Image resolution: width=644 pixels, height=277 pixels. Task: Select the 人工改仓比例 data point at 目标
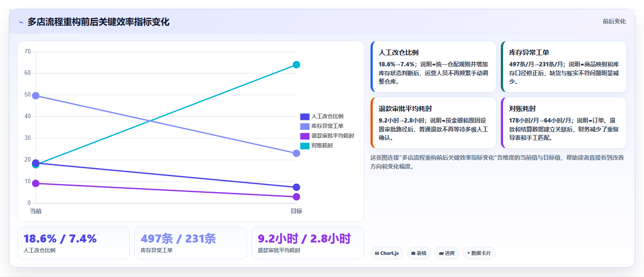[297, 187]
